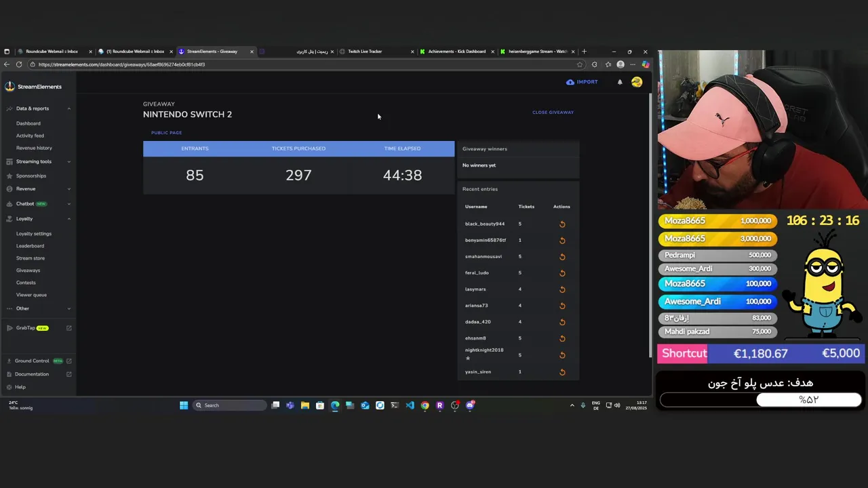Show hidden system tray icons
The width and height of the screenshot is (868, 488).
pos(572,405)
